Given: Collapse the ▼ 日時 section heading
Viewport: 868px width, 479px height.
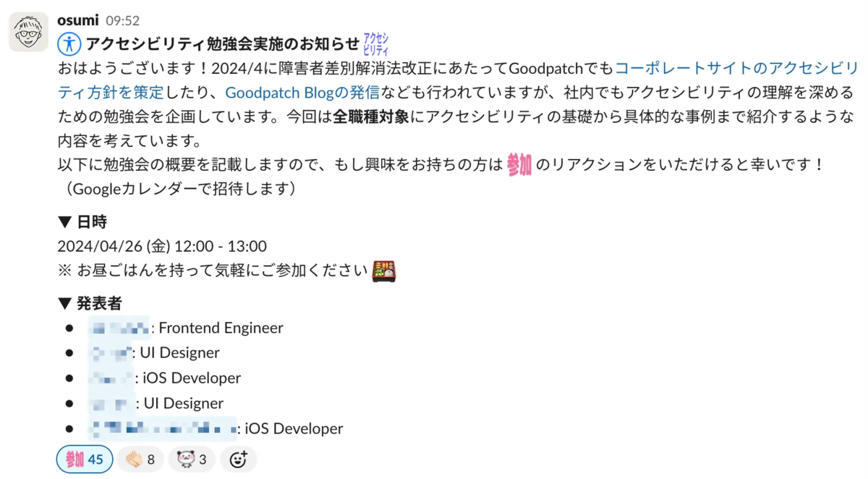Looking at the screenshot, I should click(x=82, y=222).
